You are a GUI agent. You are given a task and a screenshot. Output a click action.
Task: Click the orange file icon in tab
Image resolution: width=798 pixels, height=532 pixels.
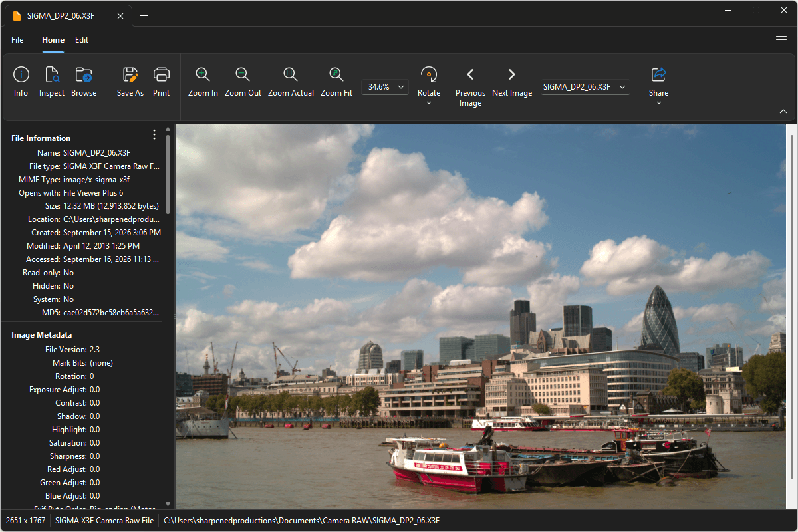pyautogui.click(x=17, y=15)
